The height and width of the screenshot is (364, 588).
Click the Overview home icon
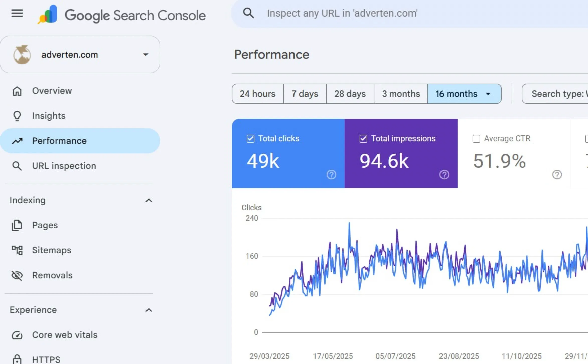point(17,91)
